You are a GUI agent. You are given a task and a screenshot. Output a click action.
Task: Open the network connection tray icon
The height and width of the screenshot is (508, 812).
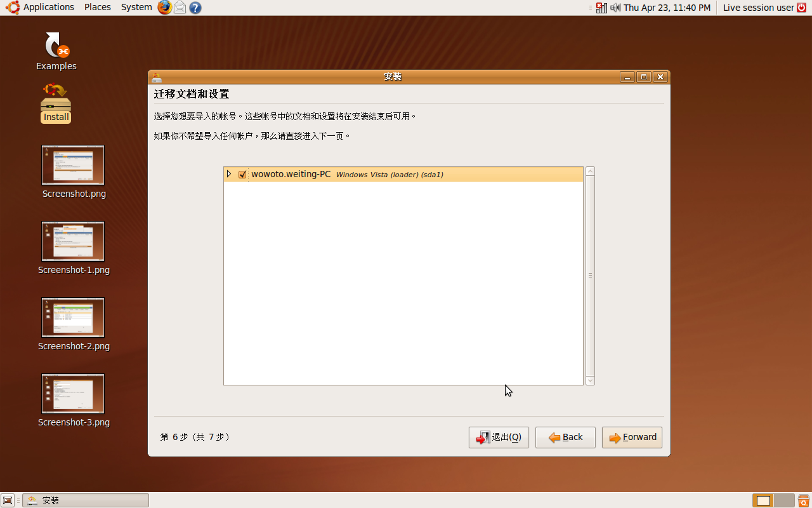pyautogui.click(x=601, y=8)
